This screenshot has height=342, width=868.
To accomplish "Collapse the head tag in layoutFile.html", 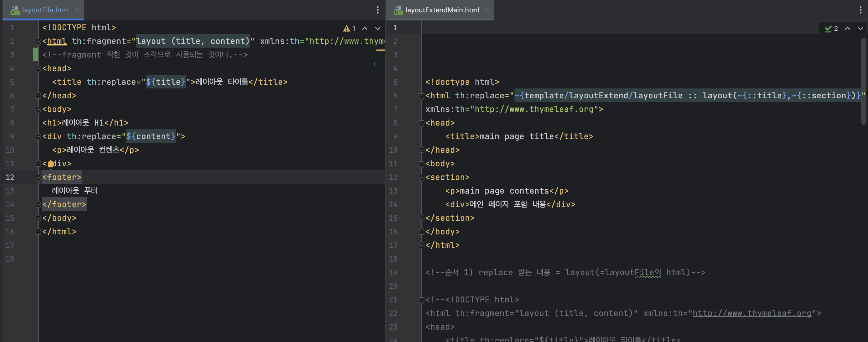I will 38,69.
